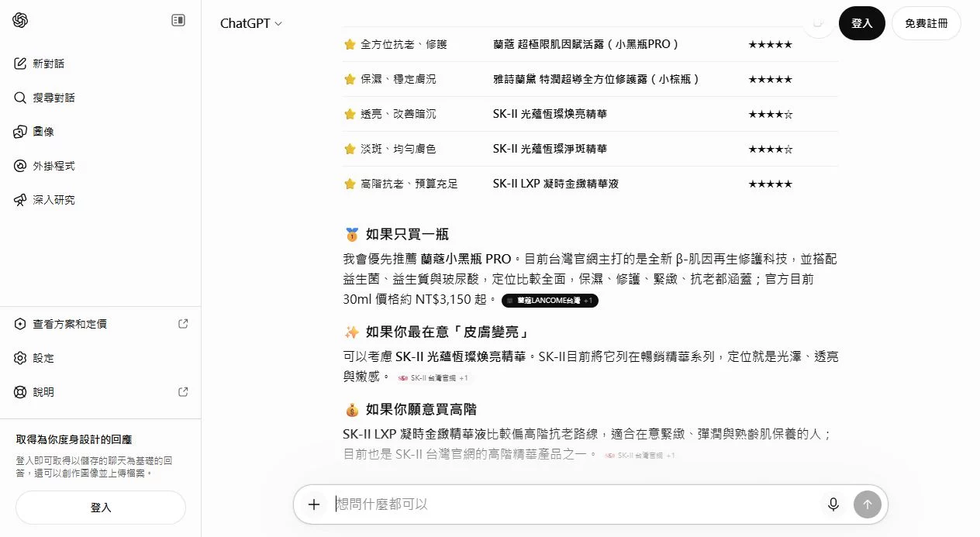The width and height of the screenshot is (980, 537).
Task: Open 外掛程式 in the sidebar
Action: coord(101,166)
